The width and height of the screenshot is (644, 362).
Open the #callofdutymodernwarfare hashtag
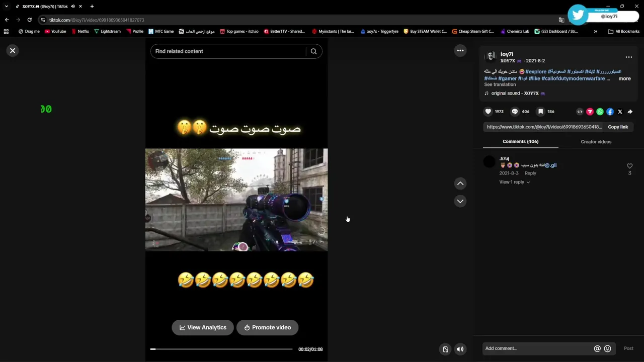pyautogui.click(x=573, y=78)
